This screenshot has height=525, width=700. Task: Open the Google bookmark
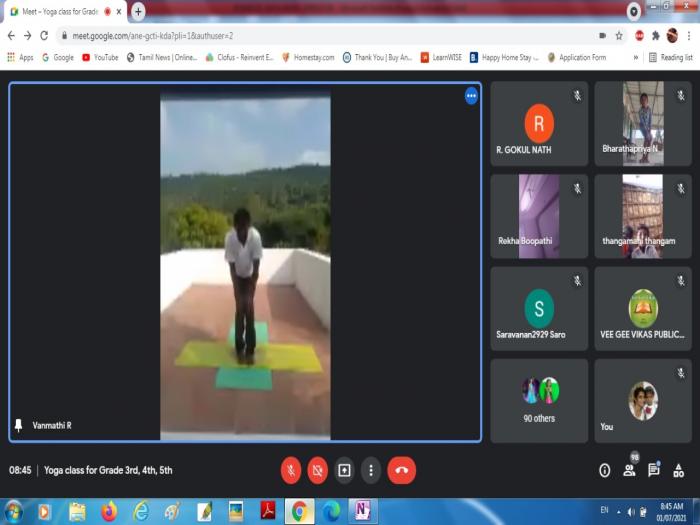click(58, 57)
